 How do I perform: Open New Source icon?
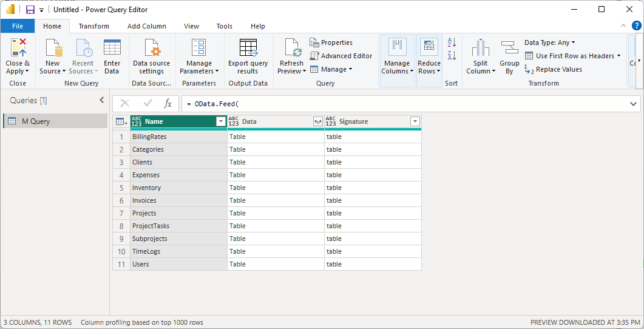tap(54, 47)
